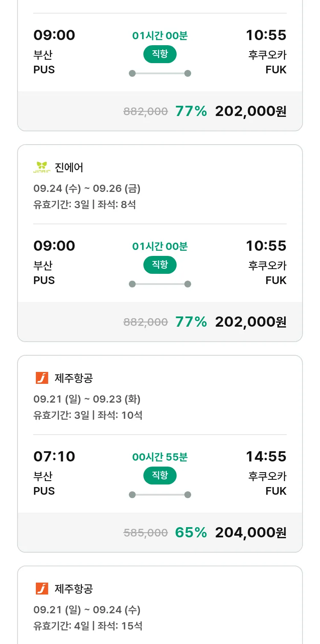Screen dimensions: 320x644
Task: Choose the 204,000원 Jeju Air fare
Action: click(x=250, y=532)
